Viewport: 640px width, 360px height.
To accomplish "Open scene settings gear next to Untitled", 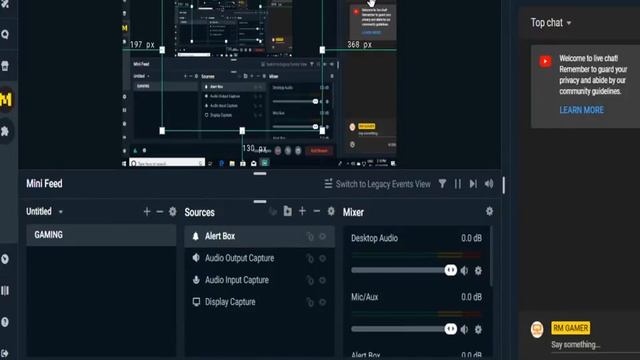I will coord(173,211).
